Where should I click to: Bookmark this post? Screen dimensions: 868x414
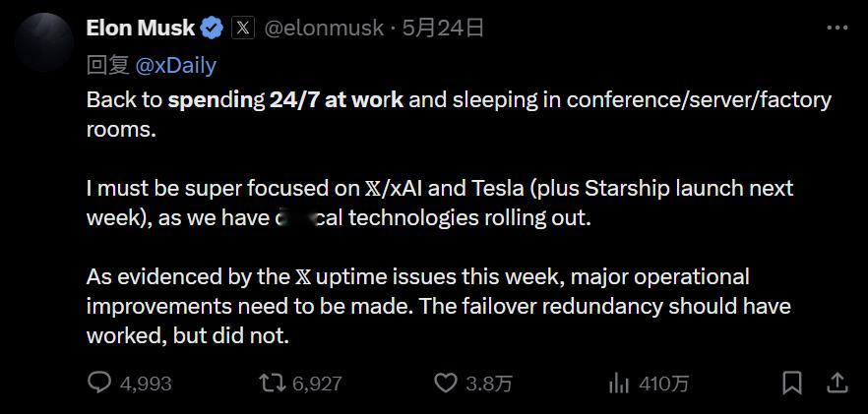click(792, 383)
